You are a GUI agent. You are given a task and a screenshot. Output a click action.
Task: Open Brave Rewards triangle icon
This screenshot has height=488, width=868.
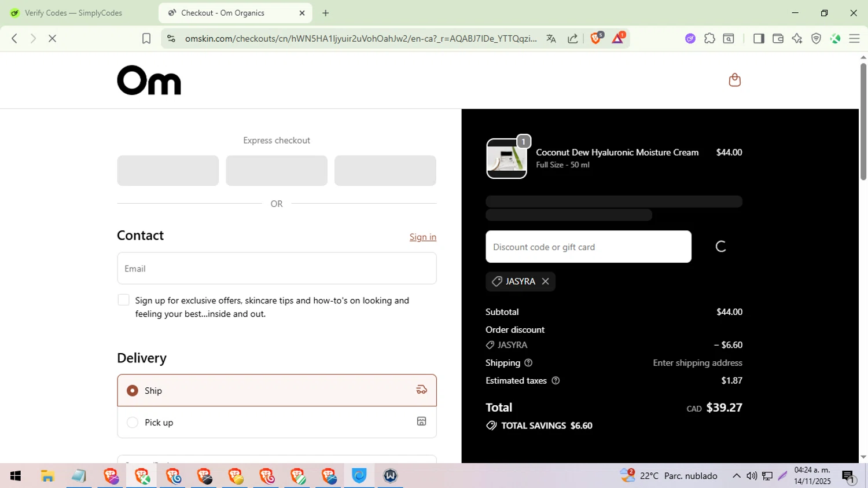coord(618,38)
